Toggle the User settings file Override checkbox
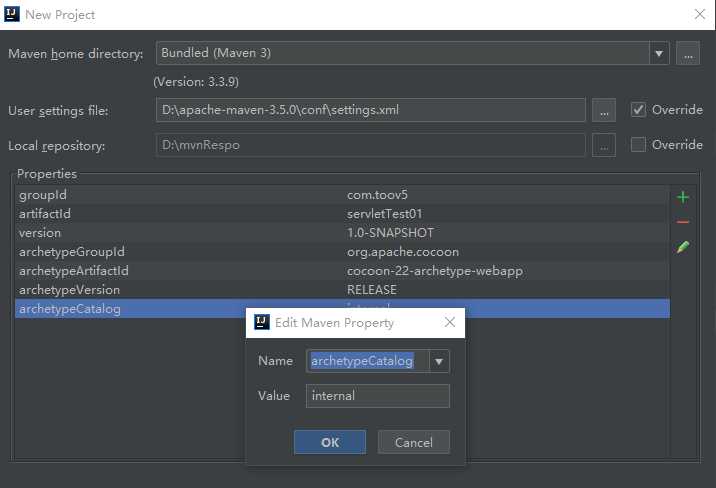 coord(638,110)
